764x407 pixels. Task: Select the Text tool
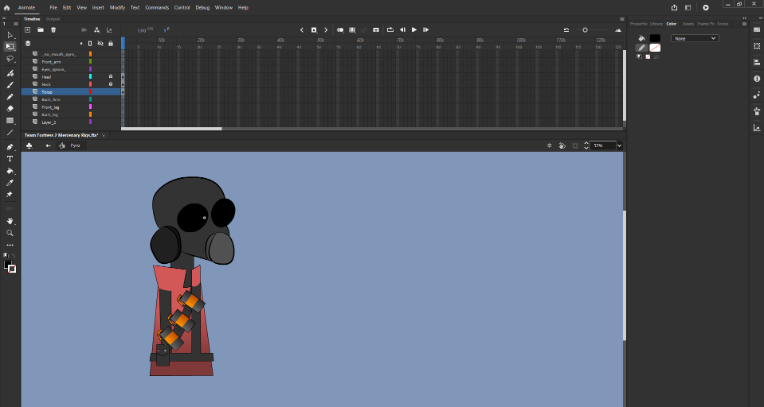pos(10,159)
